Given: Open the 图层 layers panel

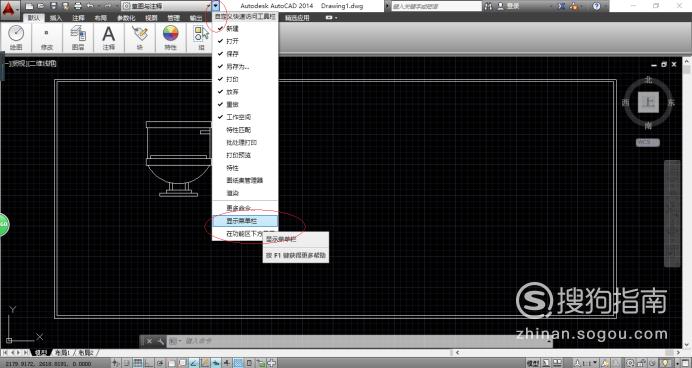Looking at the screenshot, I should 78,38.
